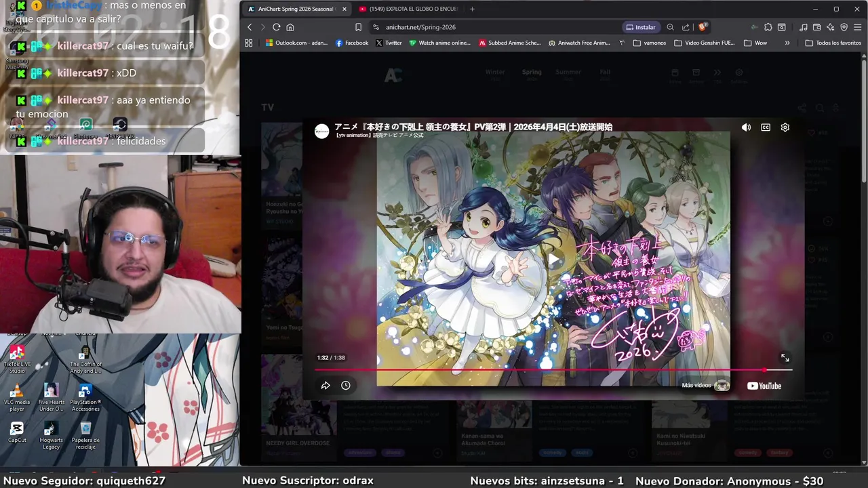
Task: Mute the video with the speaker icon
Action: 746,127
